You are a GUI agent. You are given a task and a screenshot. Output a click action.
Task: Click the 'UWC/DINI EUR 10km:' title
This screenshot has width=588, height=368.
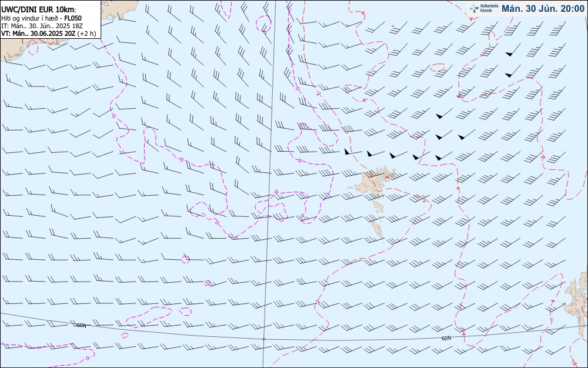[x=39, y=10]
